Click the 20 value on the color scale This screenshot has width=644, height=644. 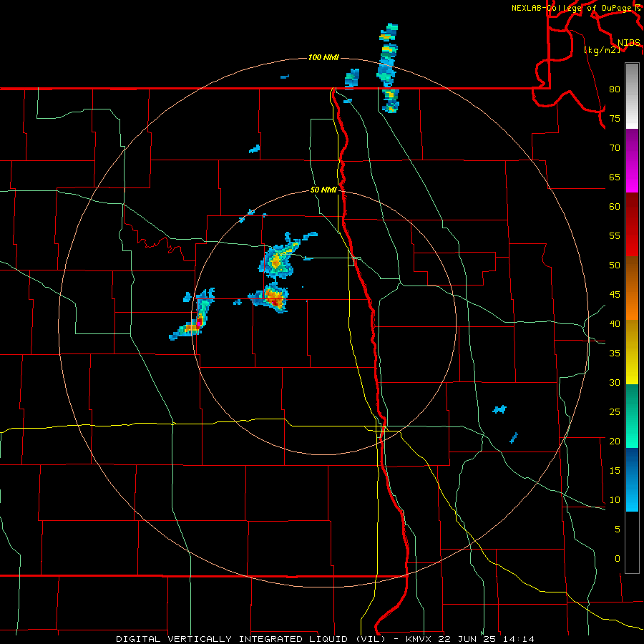(615, 441)
